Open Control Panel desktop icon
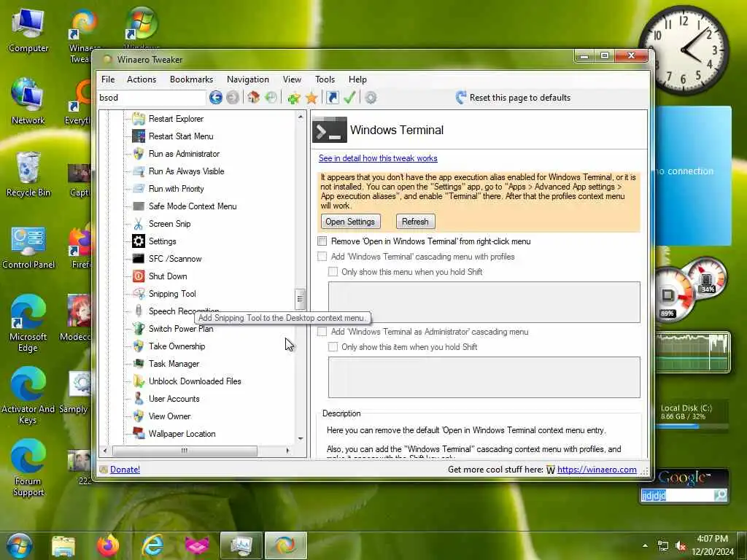This screenshot has height=560, width=747. pos(28,246)
